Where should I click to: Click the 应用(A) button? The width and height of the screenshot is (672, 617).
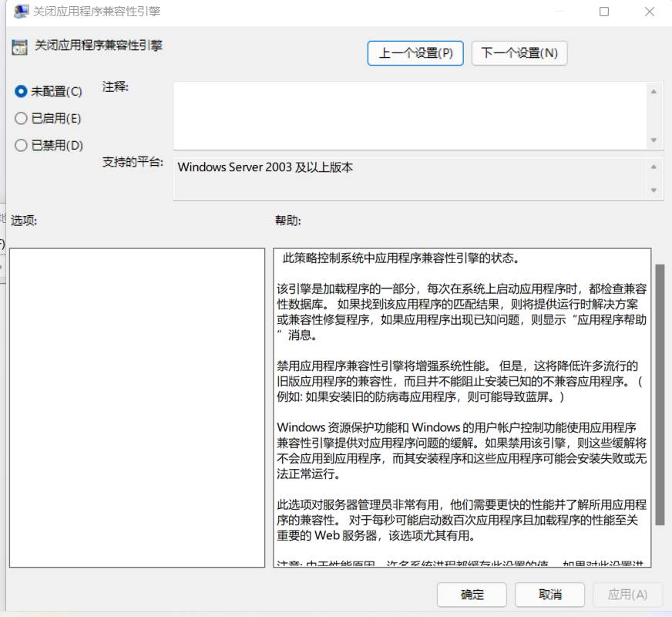tap(628, 595)
